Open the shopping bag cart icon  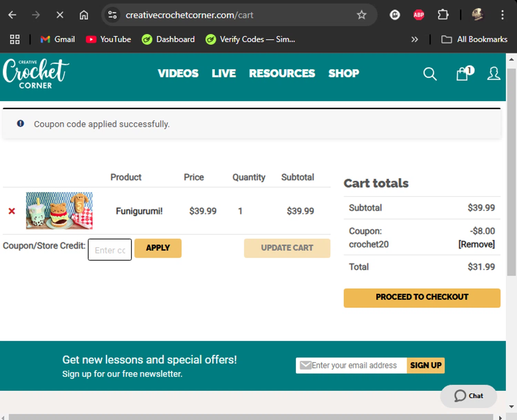point(465,73)
